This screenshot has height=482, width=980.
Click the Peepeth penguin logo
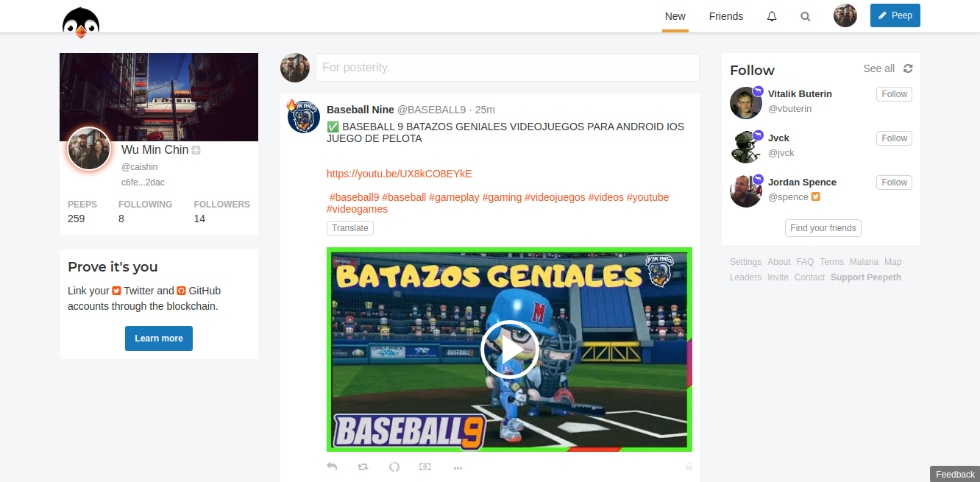(x=81, y=21)
